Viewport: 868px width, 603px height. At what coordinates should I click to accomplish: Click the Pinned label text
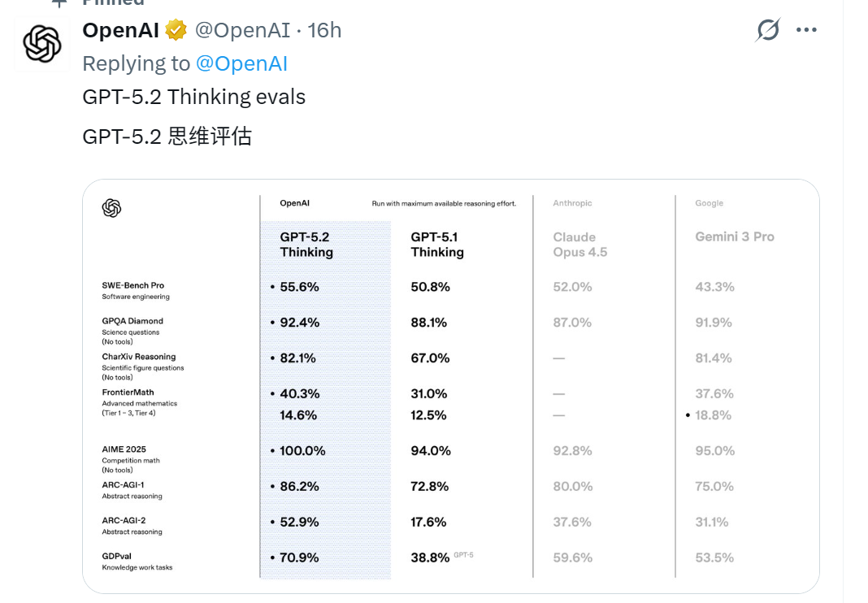[x=112, y=3]
